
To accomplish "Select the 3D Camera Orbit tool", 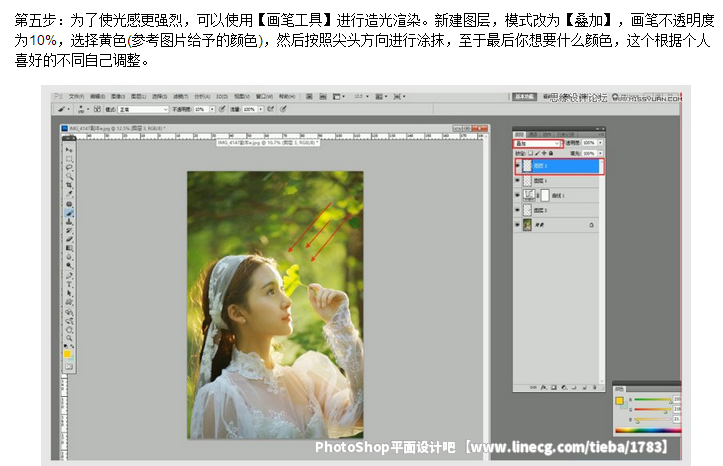I will pyautogui.click(x=69, y=321).
